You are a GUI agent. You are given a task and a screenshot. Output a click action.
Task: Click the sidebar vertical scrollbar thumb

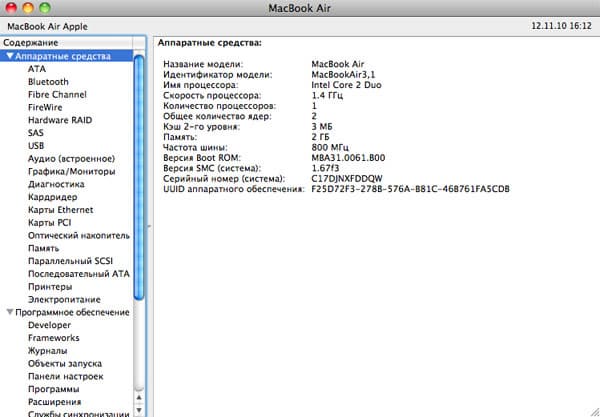[x=139, y=178]
